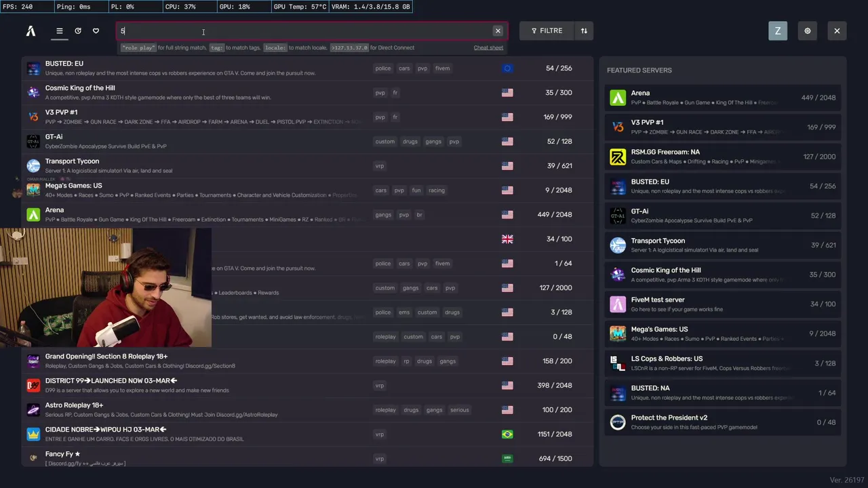Open featured RSM.GG Freeroam: NA card
This screenshot has width=868, height=488.
click(x=723, y=157)
